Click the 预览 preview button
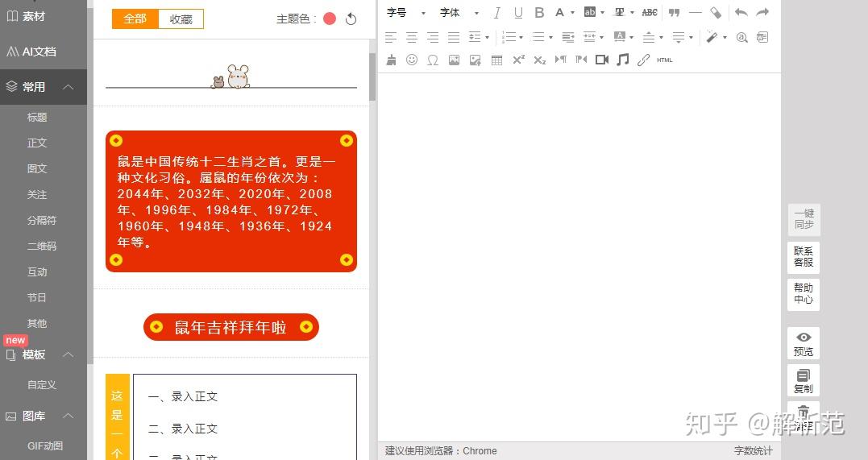 point(804,343)
